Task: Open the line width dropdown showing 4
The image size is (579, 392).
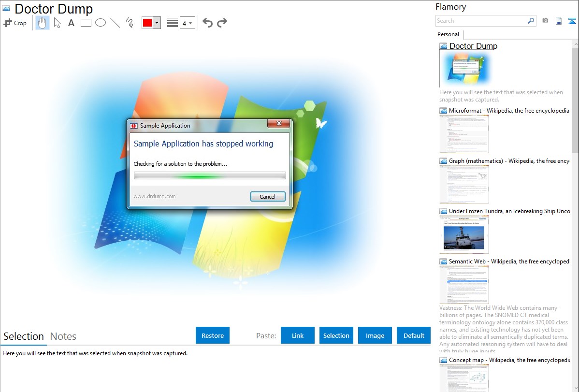Action: 187,23
